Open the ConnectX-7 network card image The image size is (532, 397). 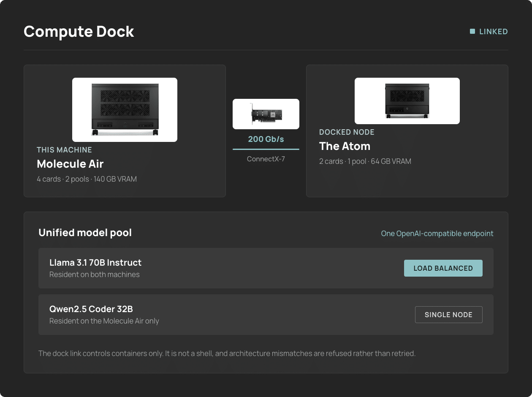266,114
